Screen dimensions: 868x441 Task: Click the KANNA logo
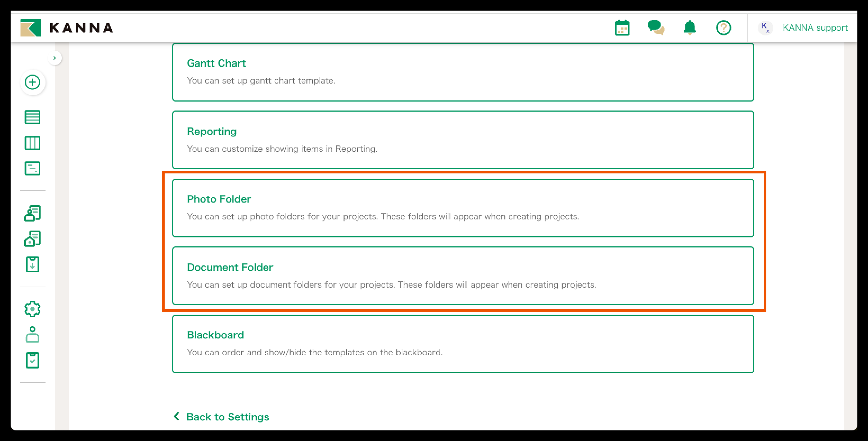point(67,27)
